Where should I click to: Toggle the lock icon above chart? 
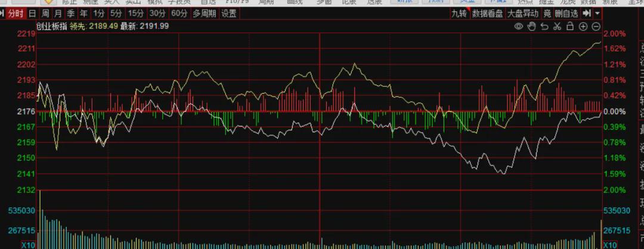click(569, 26)
